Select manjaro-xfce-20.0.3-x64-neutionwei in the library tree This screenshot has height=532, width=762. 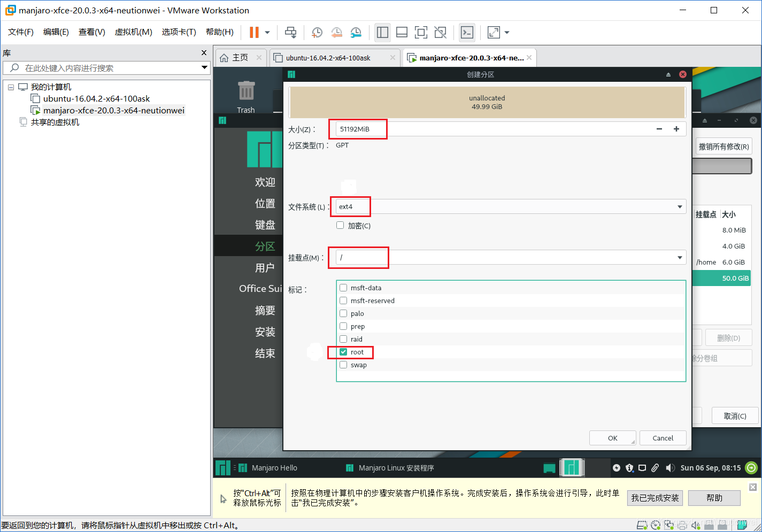click(x=114, y=110)
